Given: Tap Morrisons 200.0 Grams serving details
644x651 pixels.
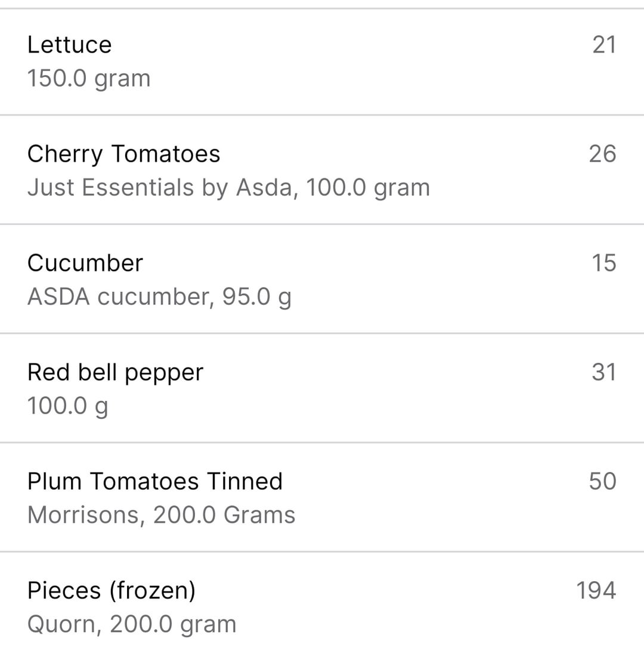Looking at the screenshot, I should pyautogui.click(x=162, y=515).
